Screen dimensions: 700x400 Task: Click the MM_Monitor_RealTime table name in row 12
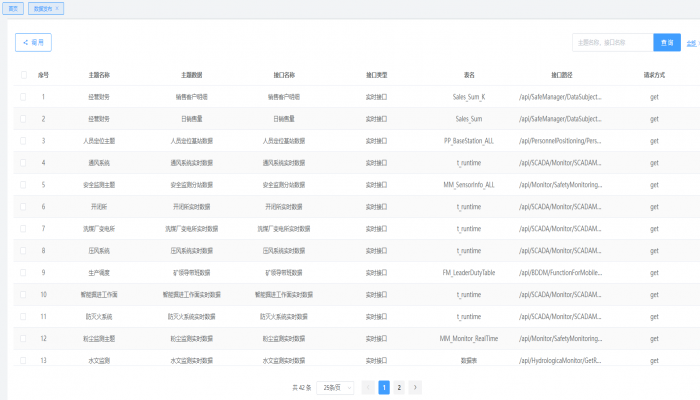pos(469,339)
